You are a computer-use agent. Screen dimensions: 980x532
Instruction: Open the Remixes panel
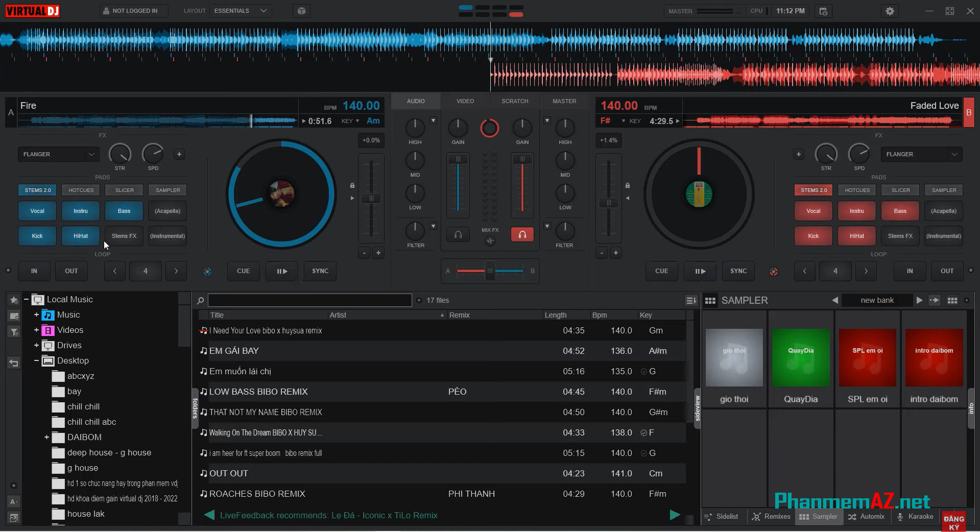(x=771, y=516)
